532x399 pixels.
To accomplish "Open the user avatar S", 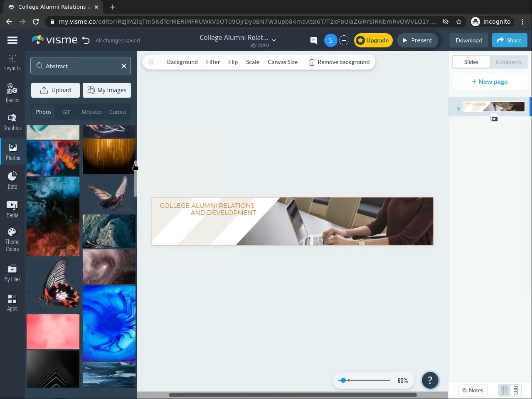I will tap(330, 40).
